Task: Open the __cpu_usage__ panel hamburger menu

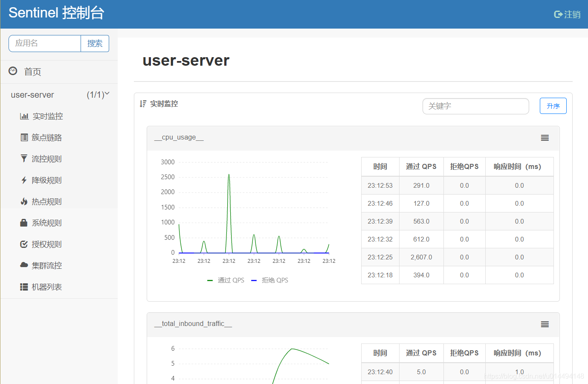Action: (545, 138)
